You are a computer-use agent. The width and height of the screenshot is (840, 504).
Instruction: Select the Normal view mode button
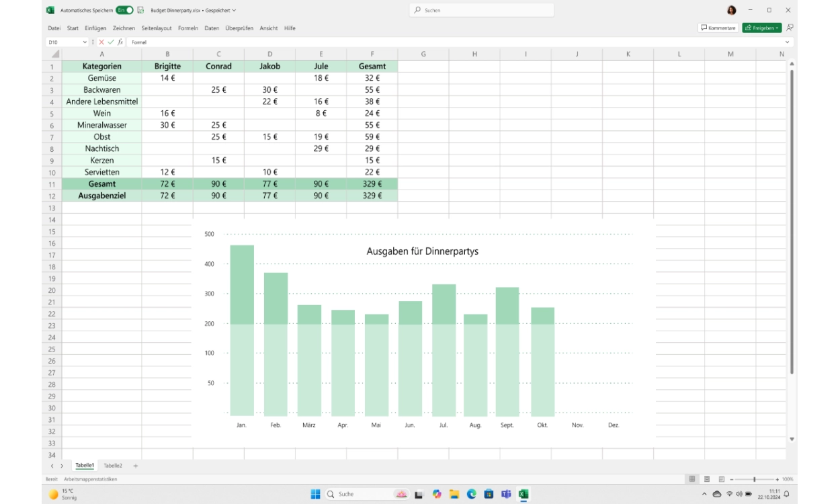691,479
